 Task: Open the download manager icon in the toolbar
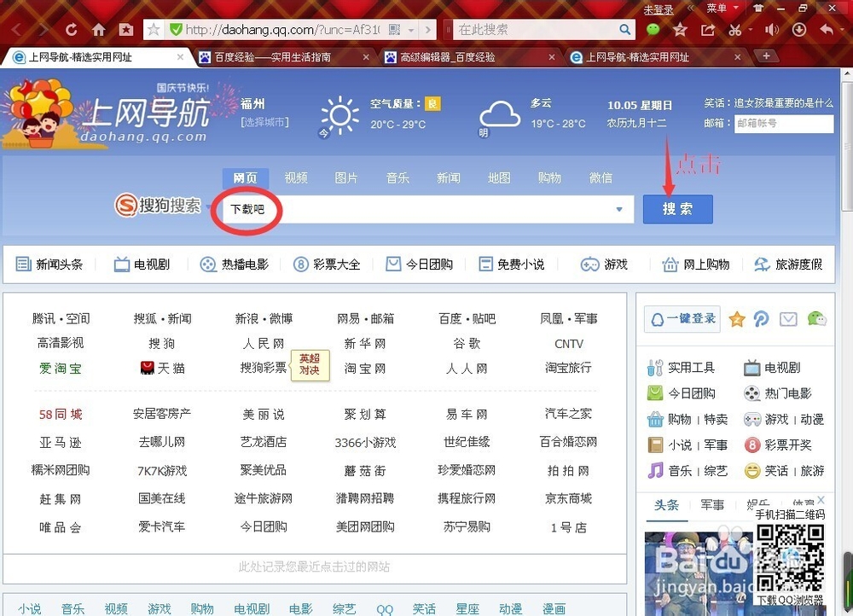click(x=799, y=29)
